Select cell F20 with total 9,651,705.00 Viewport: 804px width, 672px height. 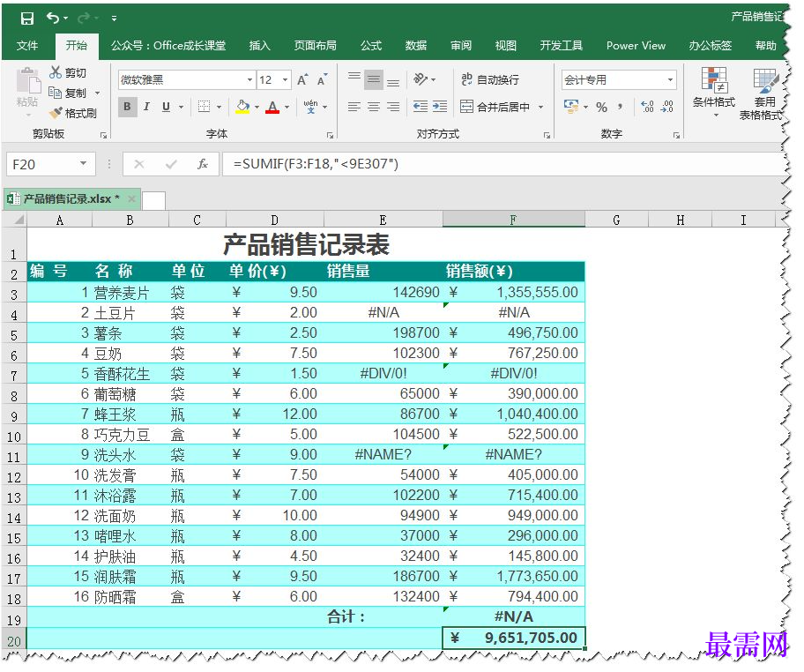pos(513,638)
